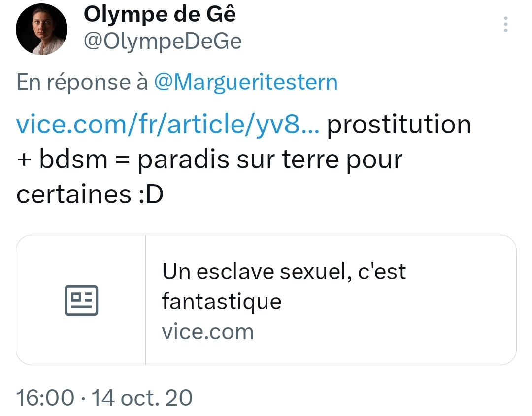The height and width of the screenshot is (416, 532).
Task: Open the @Margueritestern mention
Action: point(246,82)
